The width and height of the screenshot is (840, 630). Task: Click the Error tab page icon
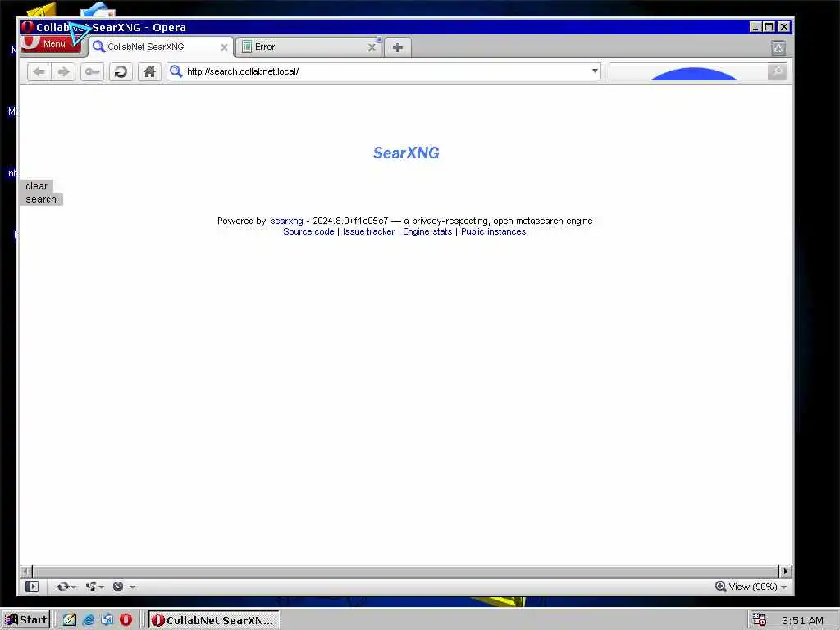[x=247, y=47]
